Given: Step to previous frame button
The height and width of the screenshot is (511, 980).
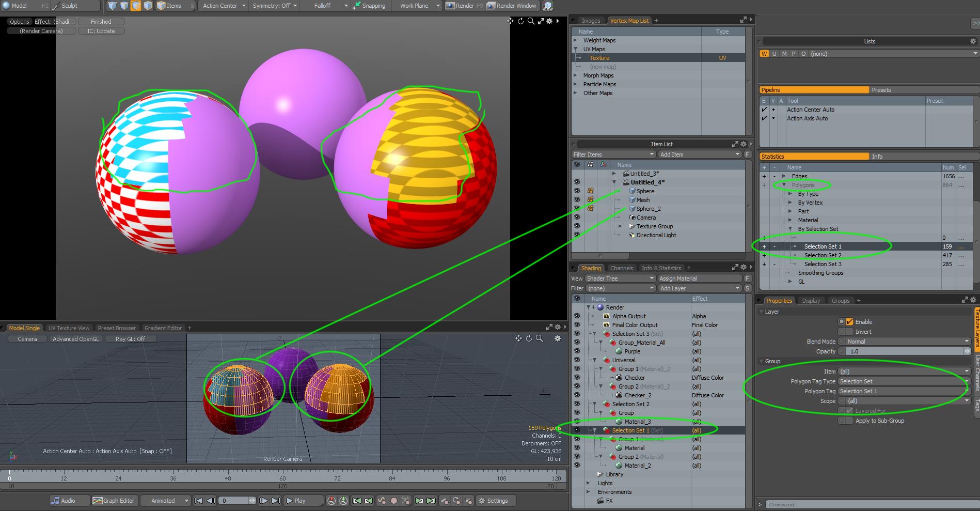Looking at the screenshot, I should (211, 501).
